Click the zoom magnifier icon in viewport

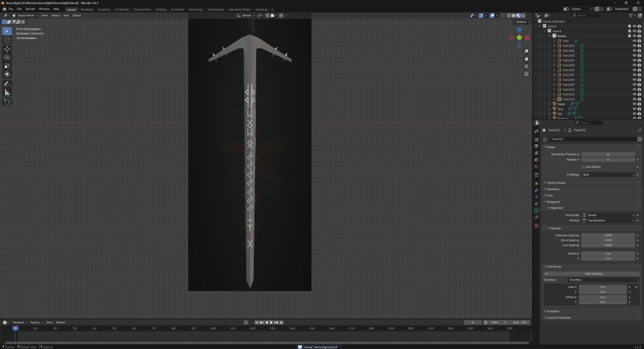[526, 52]
